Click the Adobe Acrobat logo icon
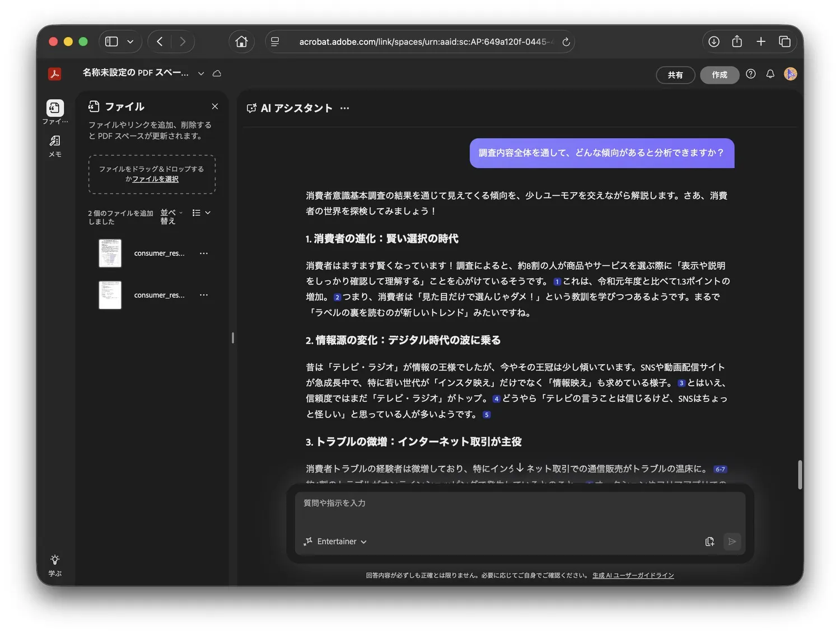The image size is (840, 634). [54, 74]
